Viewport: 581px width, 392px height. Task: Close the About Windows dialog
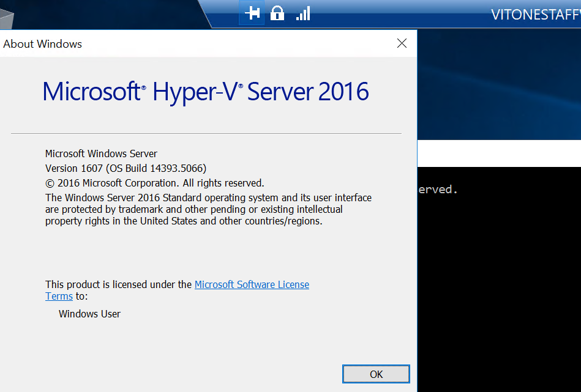coord(402,43)
